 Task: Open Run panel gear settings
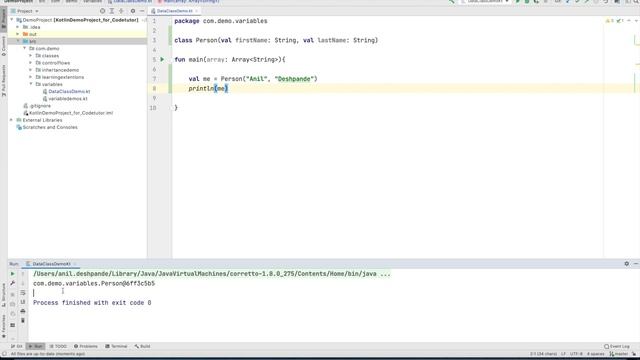pyautogui.click(x=627, y=264)
